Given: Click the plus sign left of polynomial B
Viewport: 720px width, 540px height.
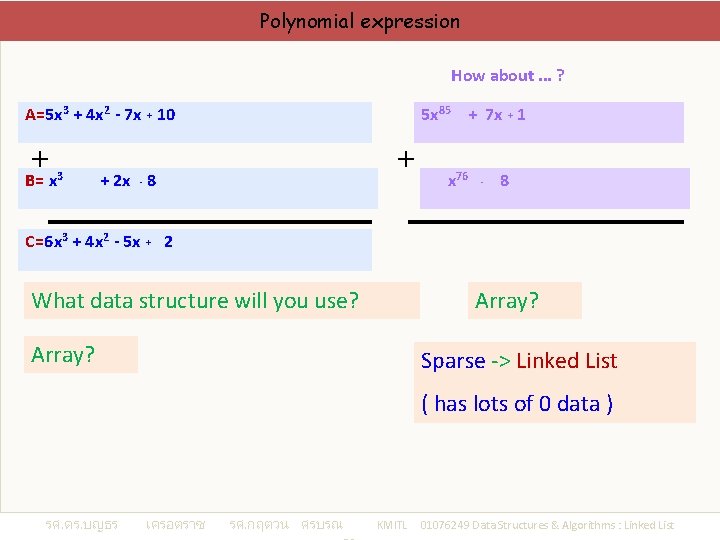Looking at the screenshot, I should point(39,158).
